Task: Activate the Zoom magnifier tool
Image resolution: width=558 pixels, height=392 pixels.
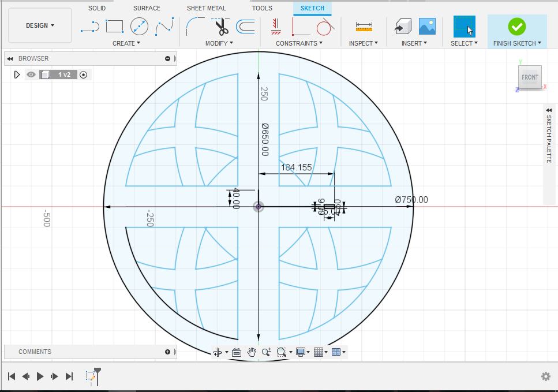Action: [267, 353]
